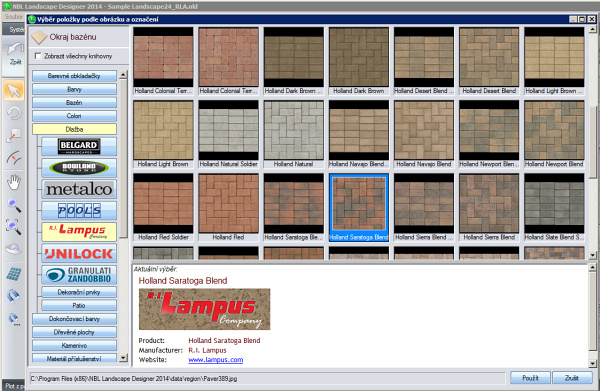
Task: Click the category list scrollbar down arrow
Action: [x=123, y=358]
